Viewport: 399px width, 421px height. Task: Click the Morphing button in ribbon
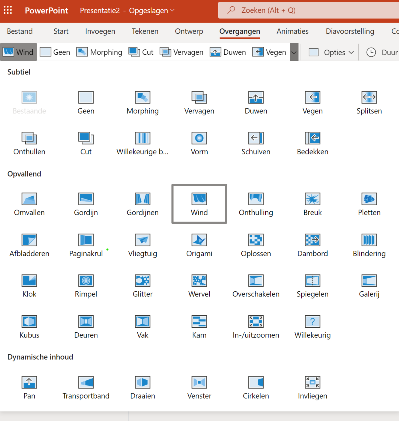pyautogui.click(x=99, y=52)
